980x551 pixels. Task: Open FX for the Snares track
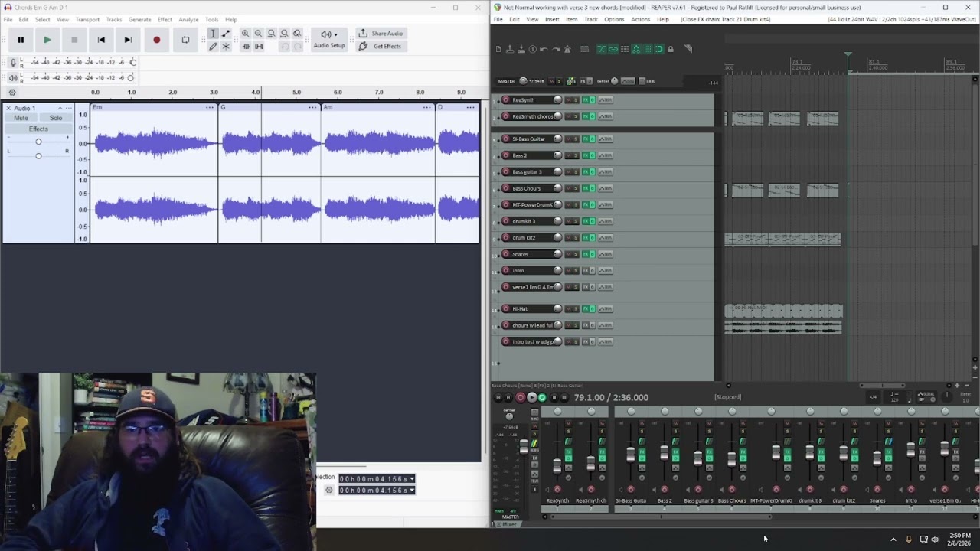click(x=586, y=254)
